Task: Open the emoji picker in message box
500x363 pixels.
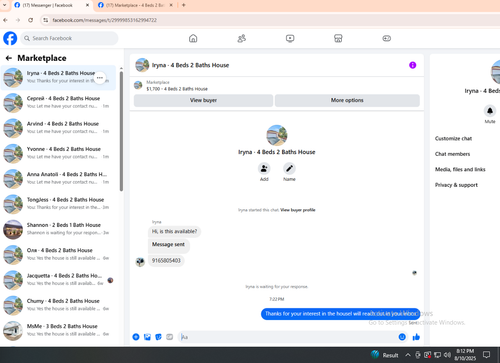Action: (402, 337)
